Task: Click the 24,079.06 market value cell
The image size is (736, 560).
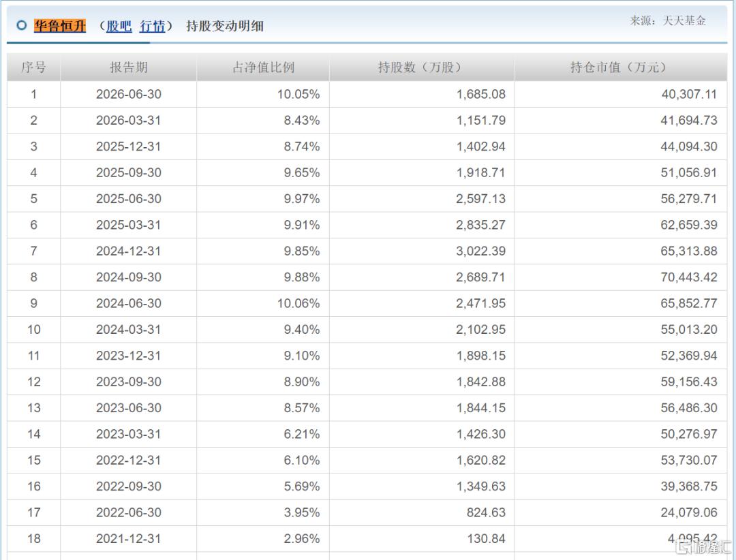Action: tap(621, 512)
